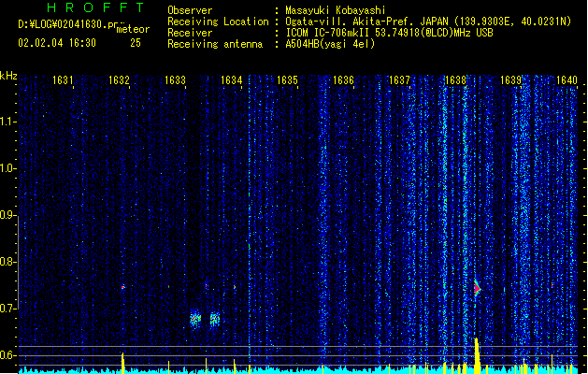Click the 1631 time axis marker
The height and width of the screenshot is (374, 588).
(x=63, y=79)
